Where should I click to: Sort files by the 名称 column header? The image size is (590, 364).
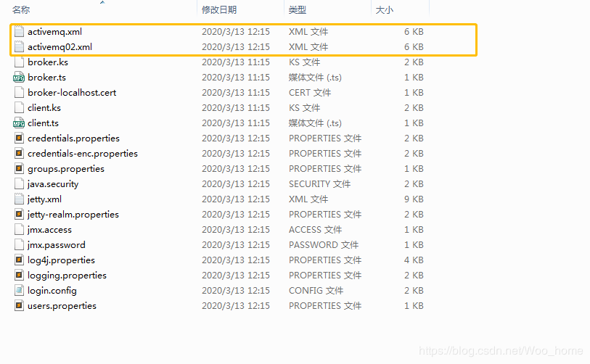(x=22, y=10)
